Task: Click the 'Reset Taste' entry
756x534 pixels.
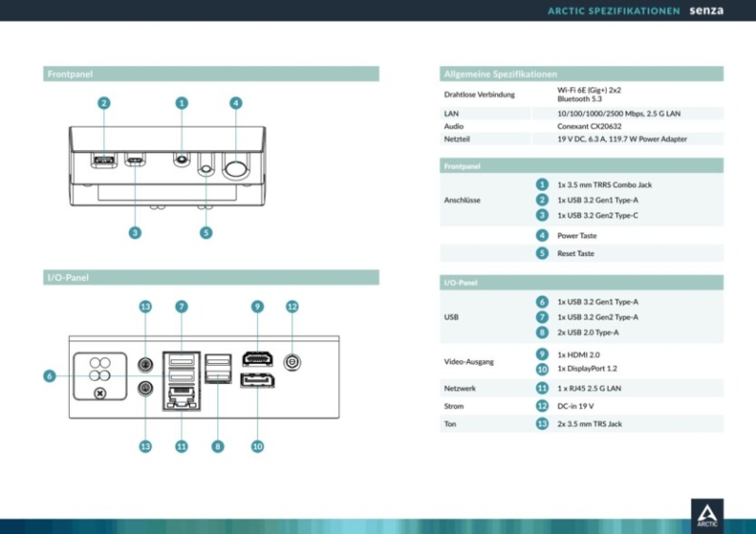Action: 576,253
